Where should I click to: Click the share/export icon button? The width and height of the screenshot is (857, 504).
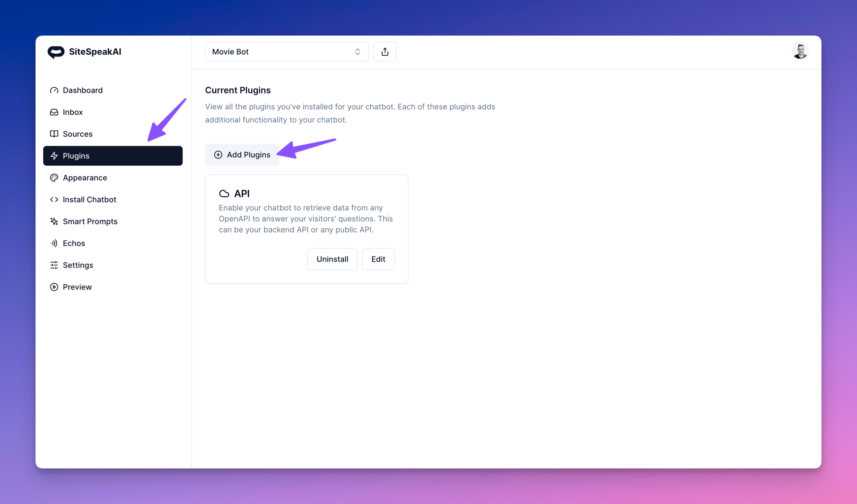pos(385,52)
